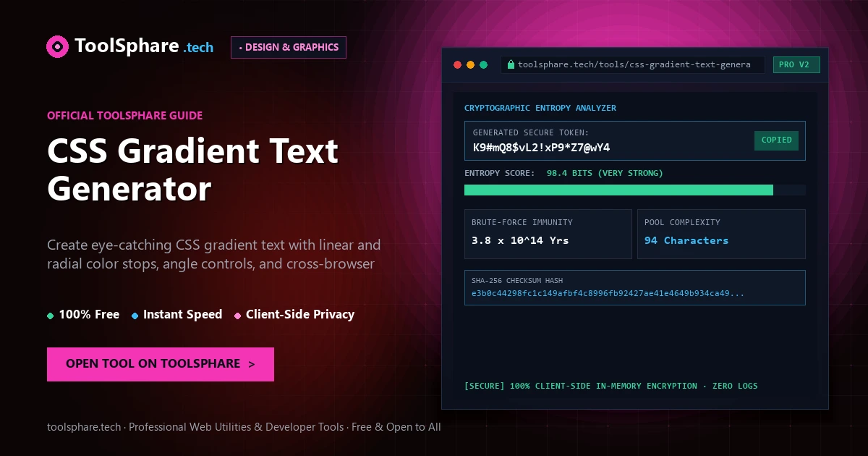The image size is (868, 456).
Task: Click the toolsphare.tech footer tagline
Action: click(x=244, y=427)
